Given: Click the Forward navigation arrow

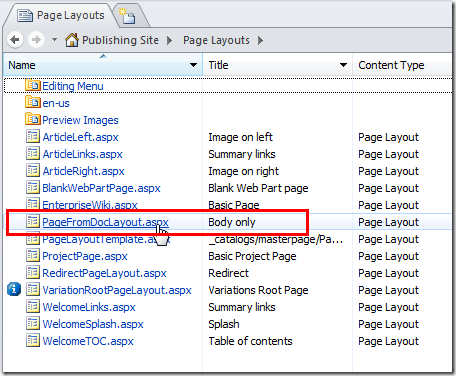Looking at the screenshot, I should pyautogui.click(x=36, y=40).
